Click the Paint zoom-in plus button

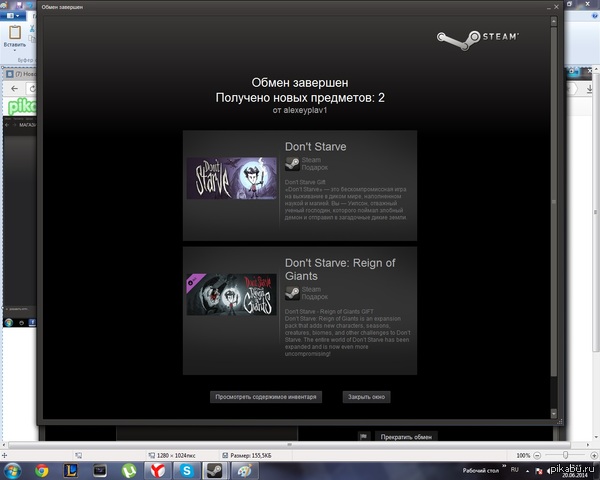[594, 456]
